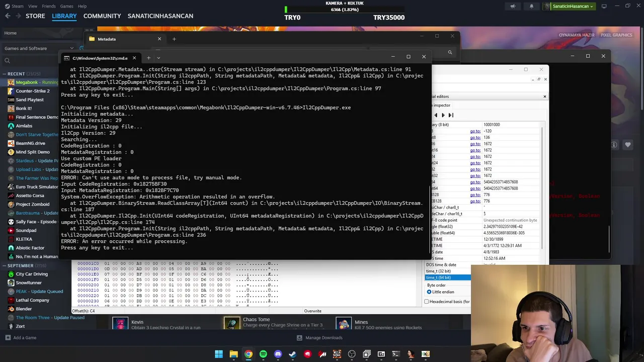This screenshot has width=644, height=362.
Task: Open Discord from the taskbar
Action: point(278,354)
